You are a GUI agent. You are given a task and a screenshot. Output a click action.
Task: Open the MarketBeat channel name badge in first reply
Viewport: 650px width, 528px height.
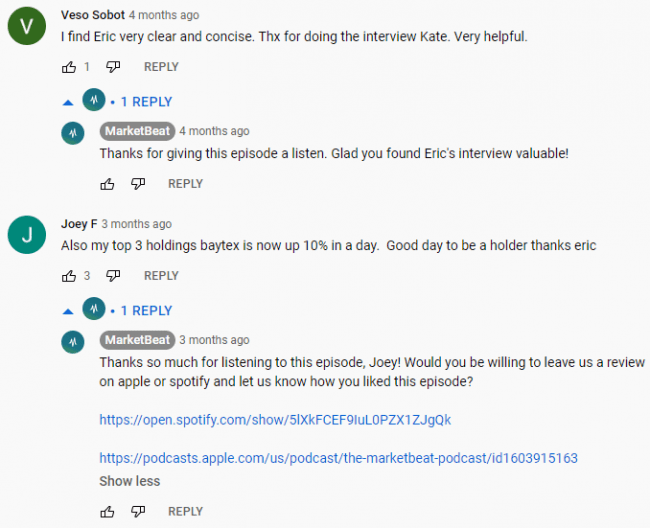pos(137,131)
